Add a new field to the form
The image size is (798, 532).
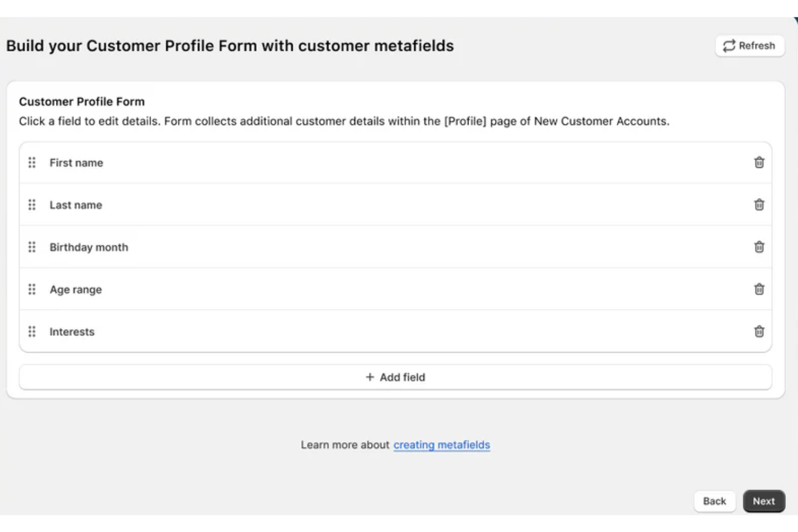coord(395,377)
